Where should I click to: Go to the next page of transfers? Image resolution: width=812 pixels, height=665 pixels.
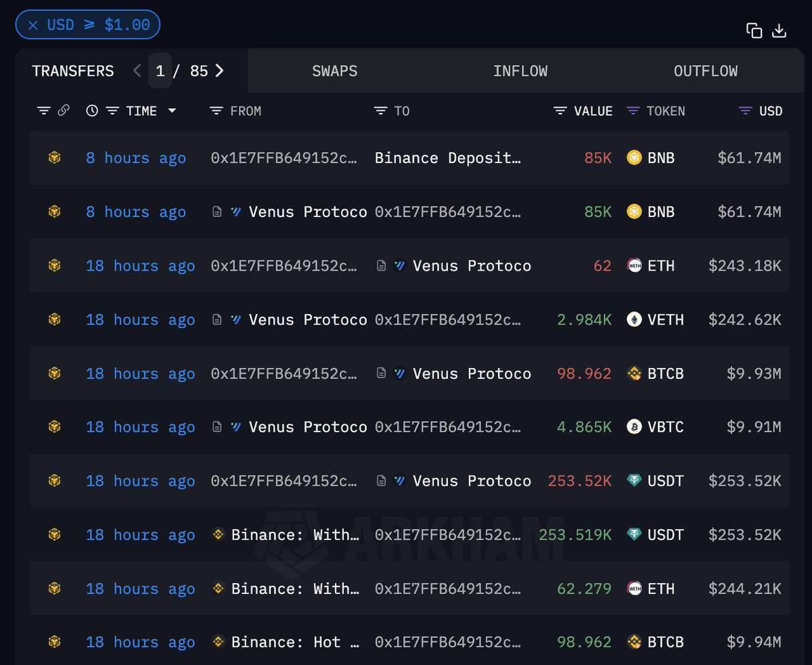pos(218,70)
